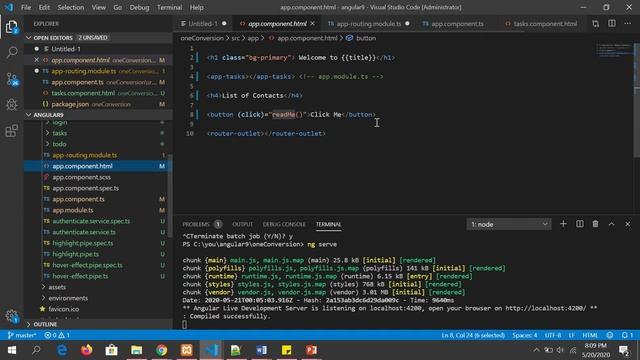640x360 pixels.
Task: Open the Source Control view
Action: click(12, 79)
